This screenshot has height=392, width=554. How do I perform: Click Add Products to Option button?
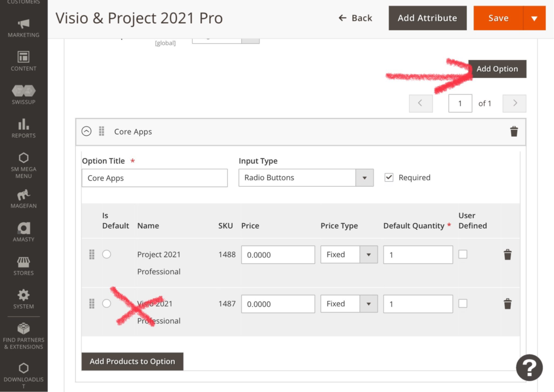[132, 362]
